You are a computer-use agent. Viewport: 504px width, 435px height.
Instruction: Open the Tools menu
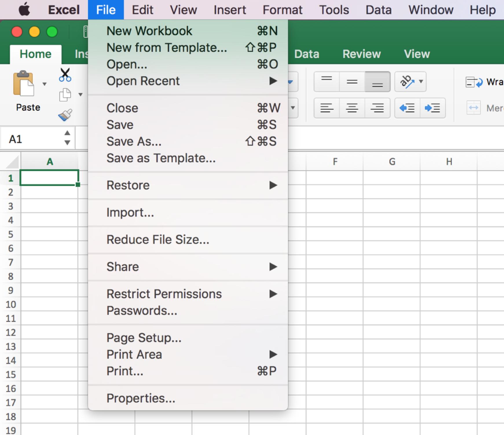tap(334, 10)
